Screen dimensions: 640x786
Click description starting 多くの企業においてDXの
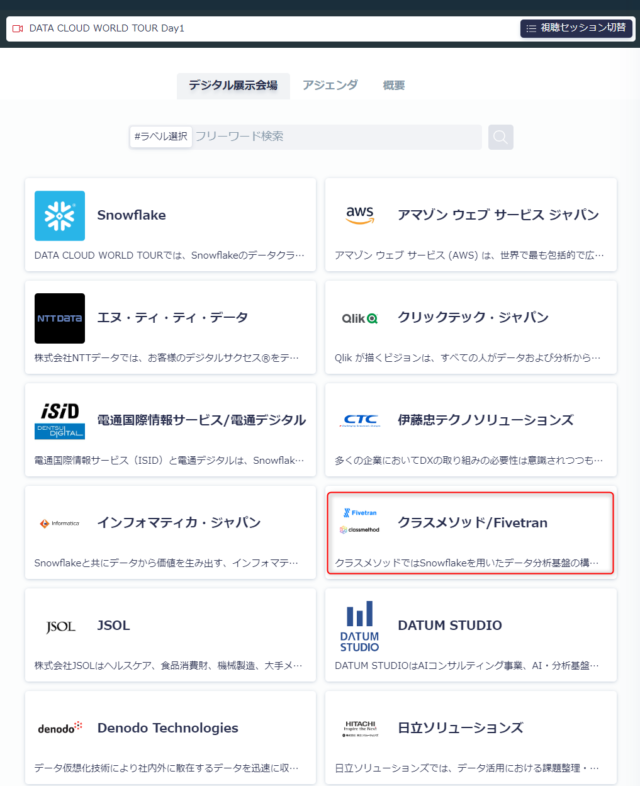tap(469, 461)
